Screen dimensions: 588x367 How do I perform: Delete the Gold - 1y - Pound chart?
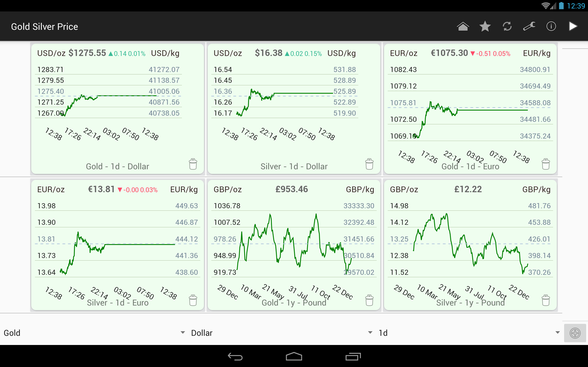coord(369,300)
